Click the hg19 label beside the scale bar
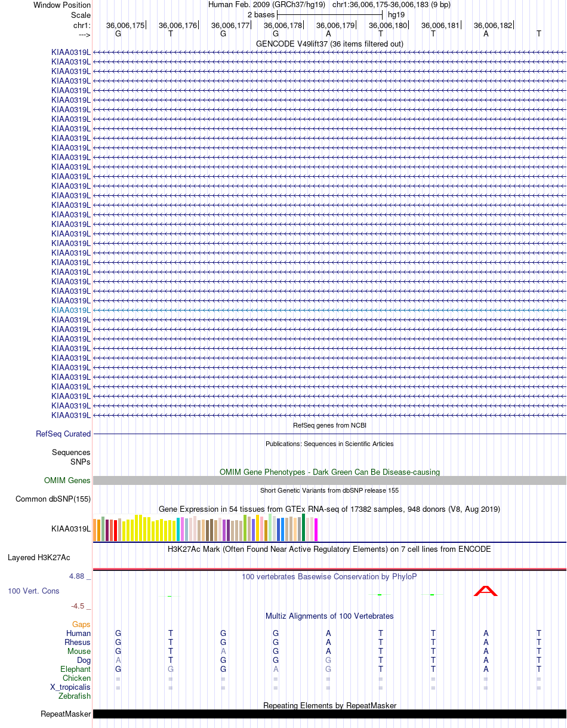 [396, 14]
